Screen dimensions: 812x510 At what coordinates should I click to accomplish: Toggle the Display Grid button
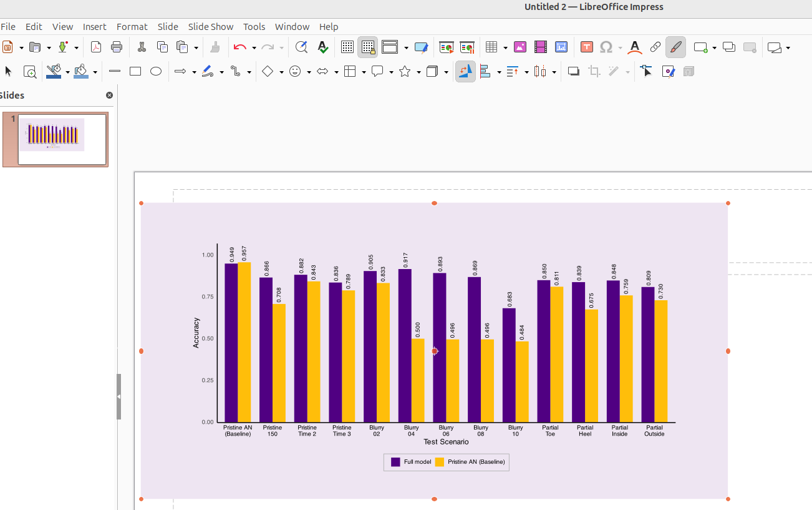[x=347, y=47]
